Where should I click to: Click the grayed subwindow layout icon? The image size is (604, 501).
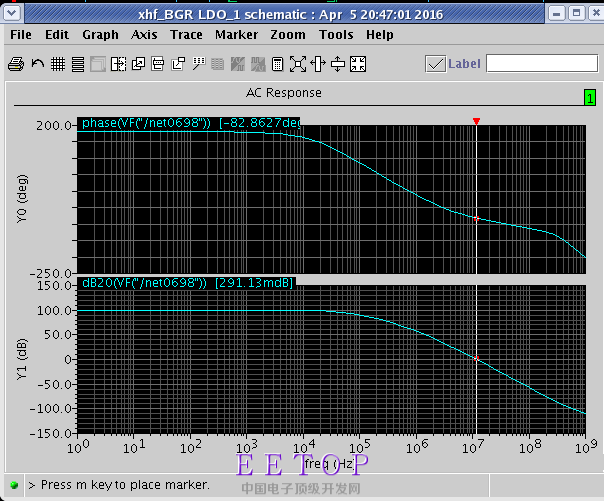[x=98, y=64]
